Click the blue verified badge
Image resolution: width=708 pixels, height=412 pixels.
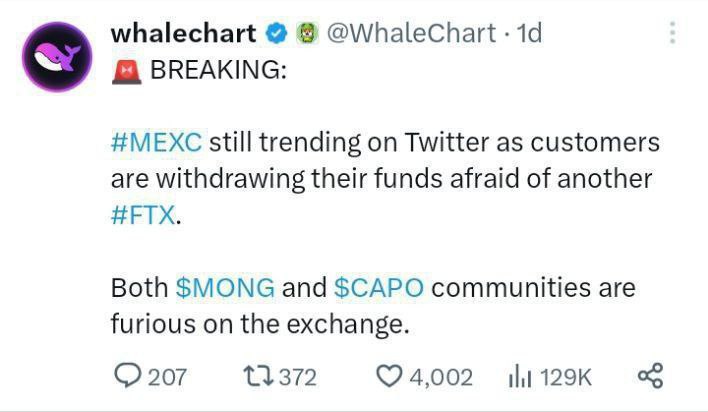point(275,33)
